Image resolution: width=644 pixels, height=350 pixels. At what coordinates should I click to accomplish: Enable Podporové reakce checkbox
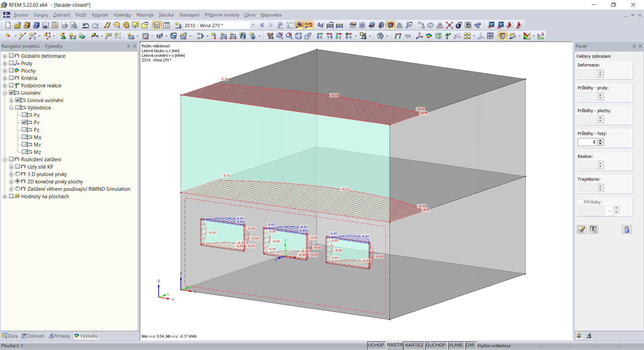11,85
